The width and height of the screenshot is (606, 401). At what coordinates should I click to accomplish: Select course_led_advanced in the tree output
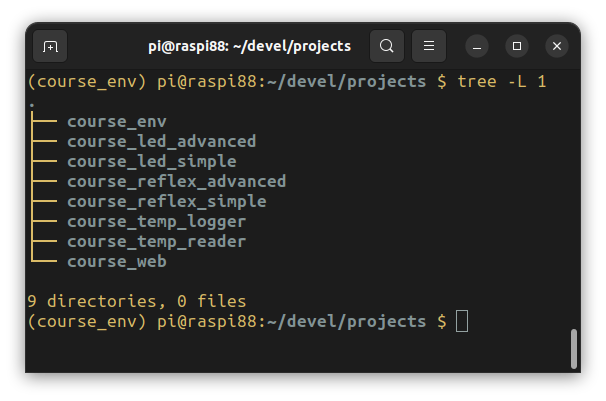coord(161,142)
